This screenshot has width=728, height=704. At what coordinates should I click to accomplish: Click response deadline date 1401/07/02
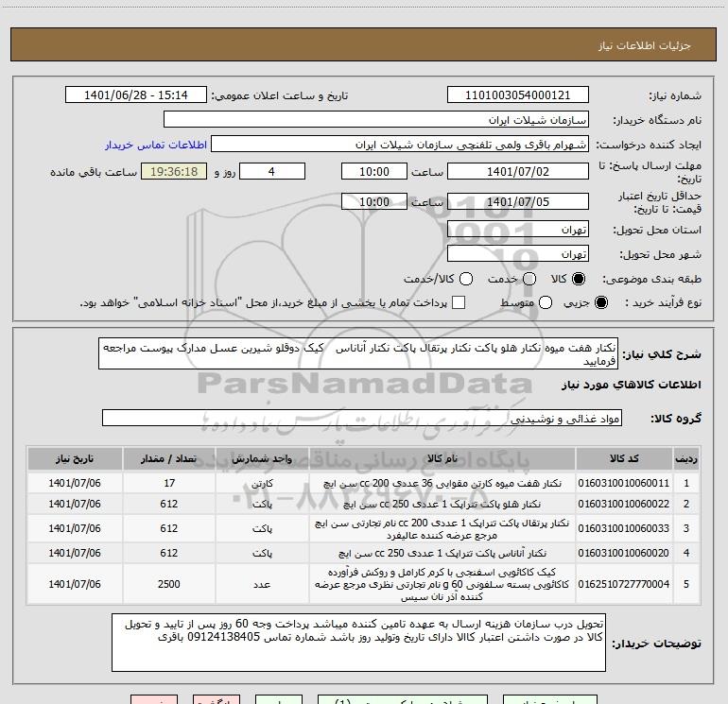pyautogui.click(x=518, y=171)
